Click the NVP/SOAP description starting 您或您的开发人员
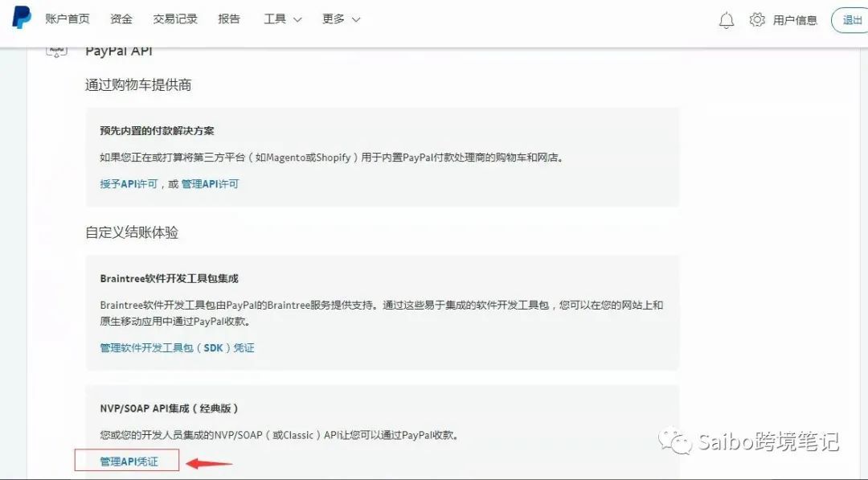 click(280, 435)
